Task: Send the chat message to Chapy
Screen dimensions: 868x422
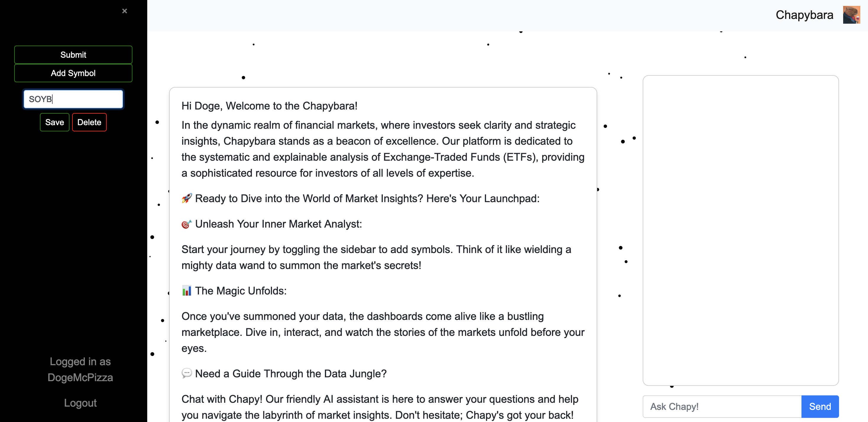Action: (x=820, y=407)
